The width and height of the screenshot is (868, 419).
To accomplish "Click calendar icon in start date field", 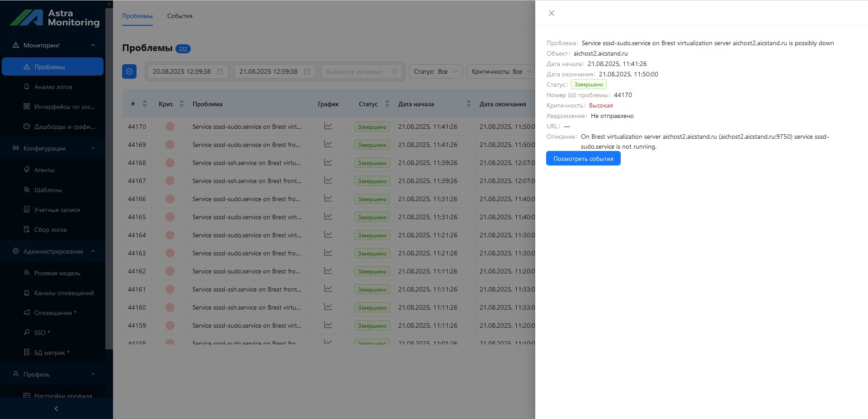I will click(220, 71).
